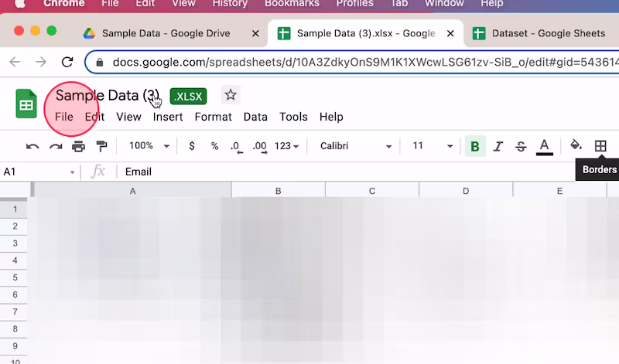Switch to Dataset - Google Sheets tab

point(549,33)
